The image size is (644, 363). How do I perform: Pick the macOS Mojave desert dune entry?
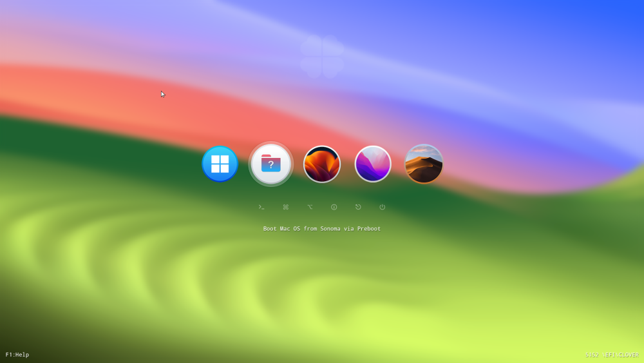coord(424,164)
